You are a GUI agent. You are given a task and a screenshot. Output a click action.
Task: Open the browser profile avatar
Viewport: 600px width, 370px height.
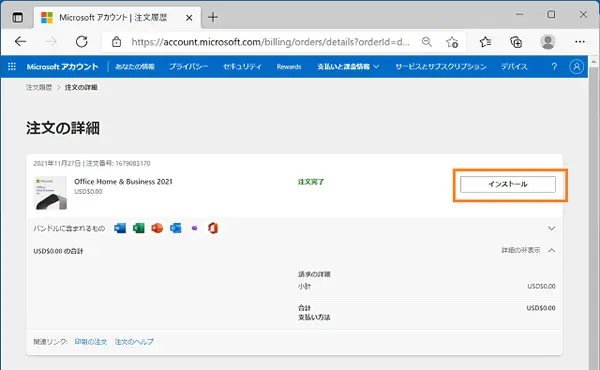548,42
